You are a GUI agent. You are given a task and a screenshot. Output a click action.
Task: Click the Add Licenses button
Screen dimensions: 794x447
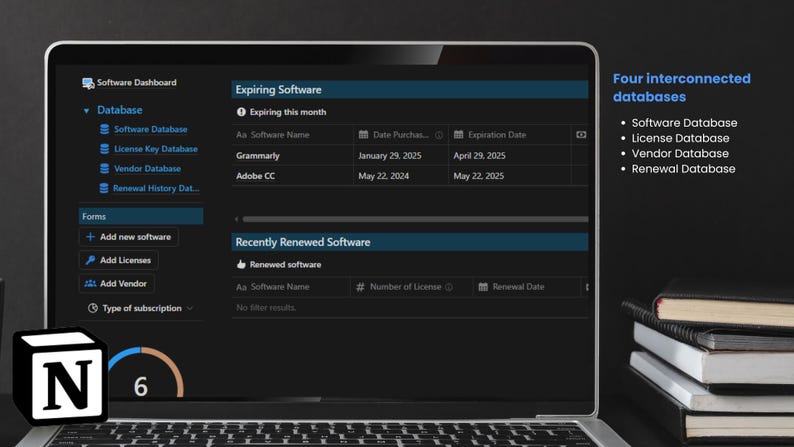click(118, 260)
